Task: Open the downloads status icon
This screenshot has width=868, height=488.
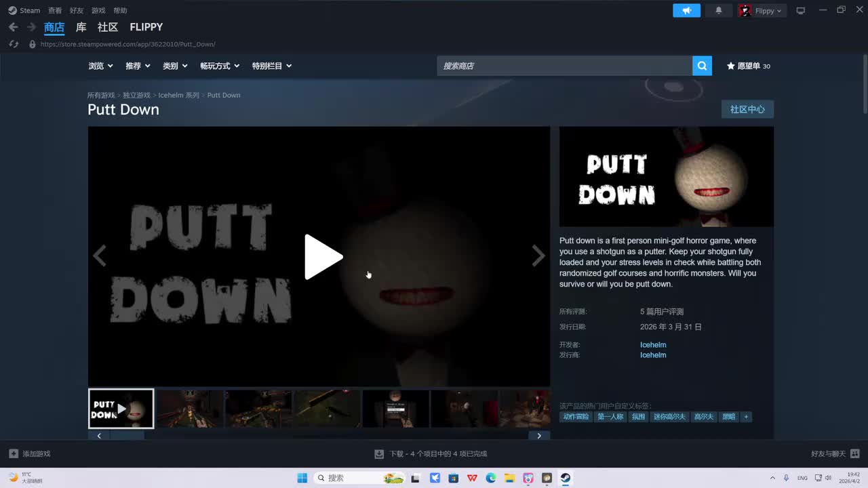Action: click(379, 453)
